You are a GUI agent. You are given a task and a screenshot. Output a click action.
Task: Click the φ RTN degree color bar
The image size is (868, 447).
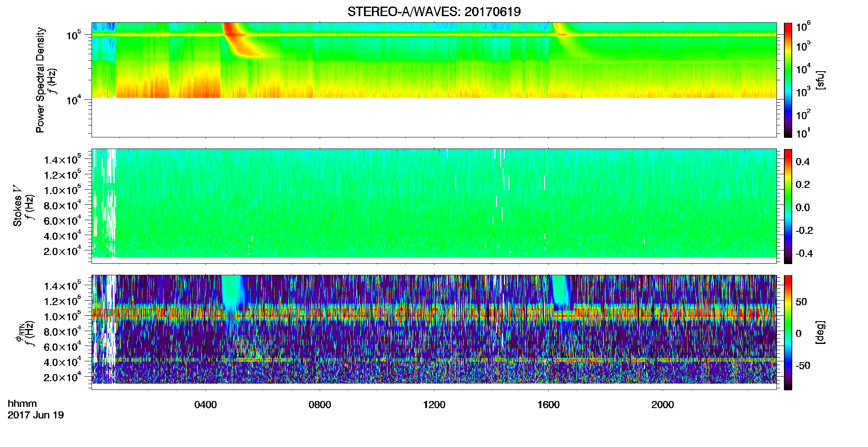(788, 332)
